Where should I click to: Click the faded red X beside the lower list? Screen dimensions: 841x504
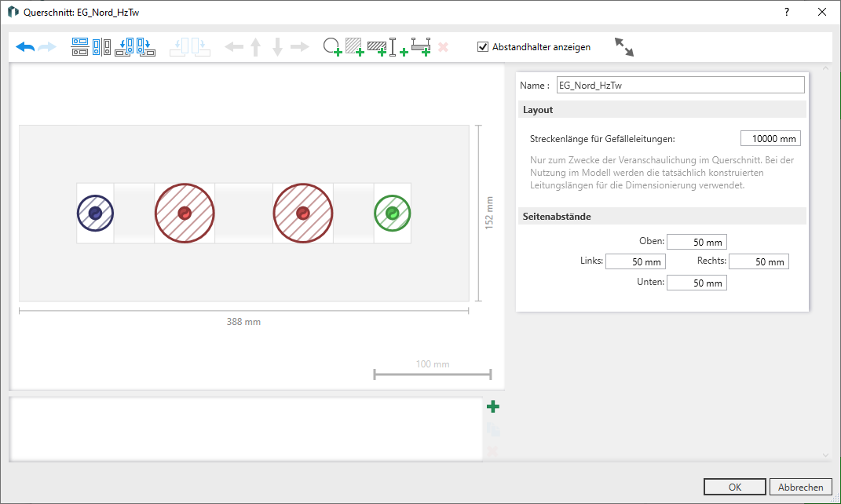pos(493,451)
